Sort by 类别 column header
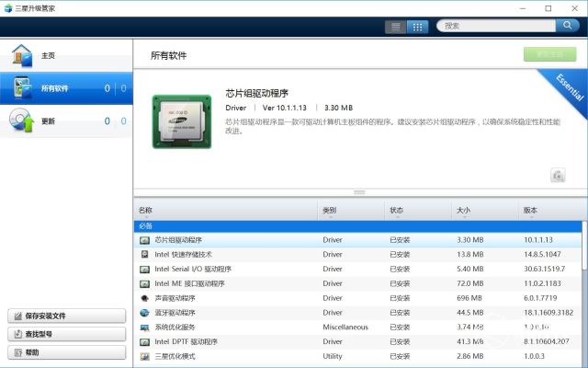 [351, 211]
